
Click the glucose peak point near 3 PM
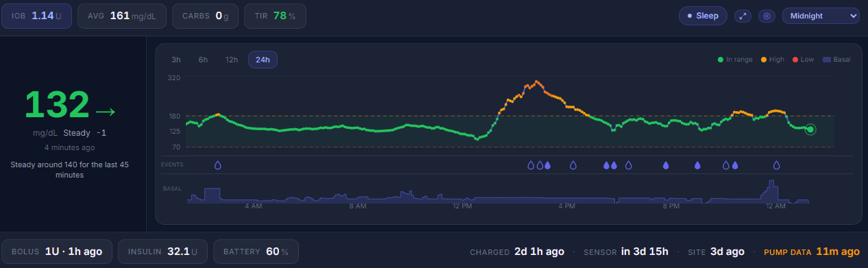537,82
